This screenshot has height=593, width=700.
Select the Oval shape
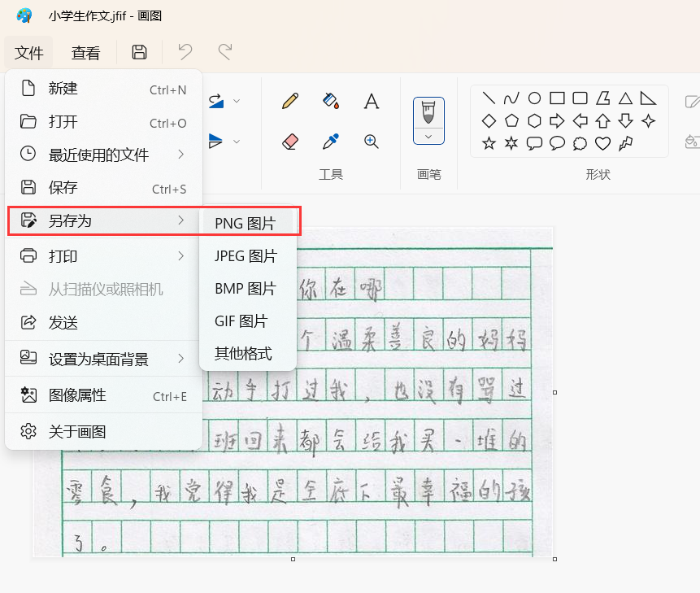(534, 98)
